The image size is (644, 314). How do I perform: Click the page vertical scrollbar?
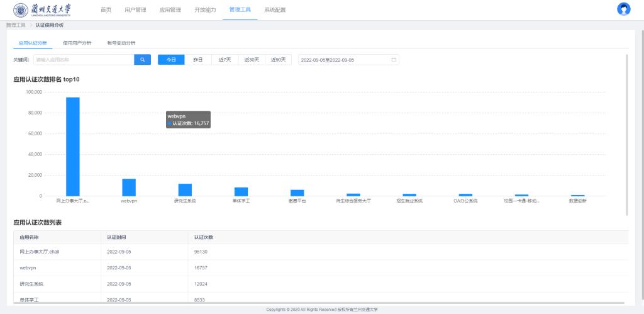[x=626, y=134]
